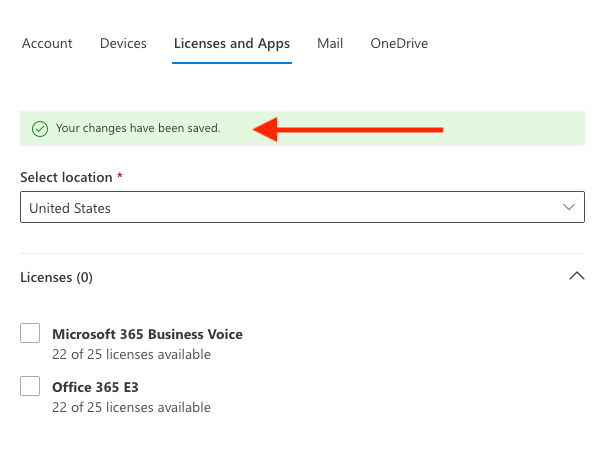
Task: Open the OneDrive tab
Action: pyautogui.click(x=399, y=43)
